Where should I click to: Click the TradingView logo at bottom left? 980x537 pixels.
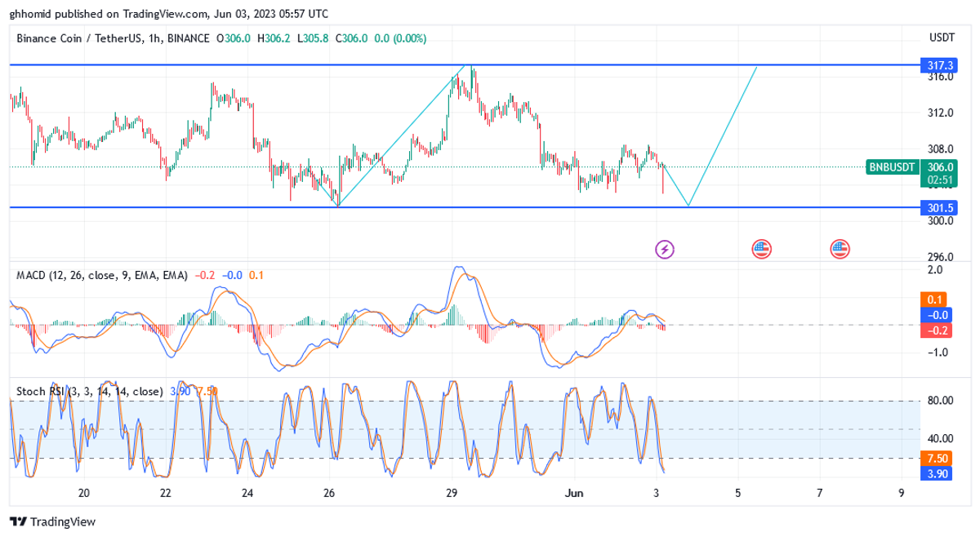(53, 521)
